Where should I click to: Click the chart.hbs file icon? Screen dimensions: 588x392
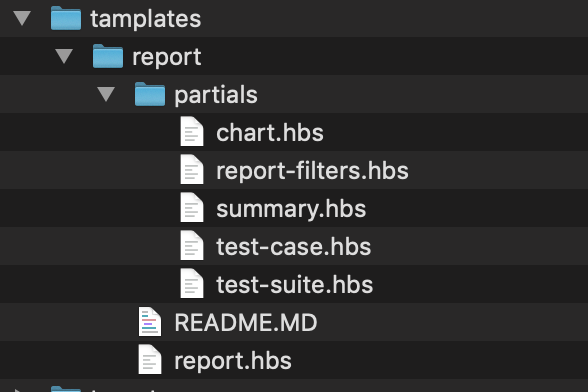192,132
